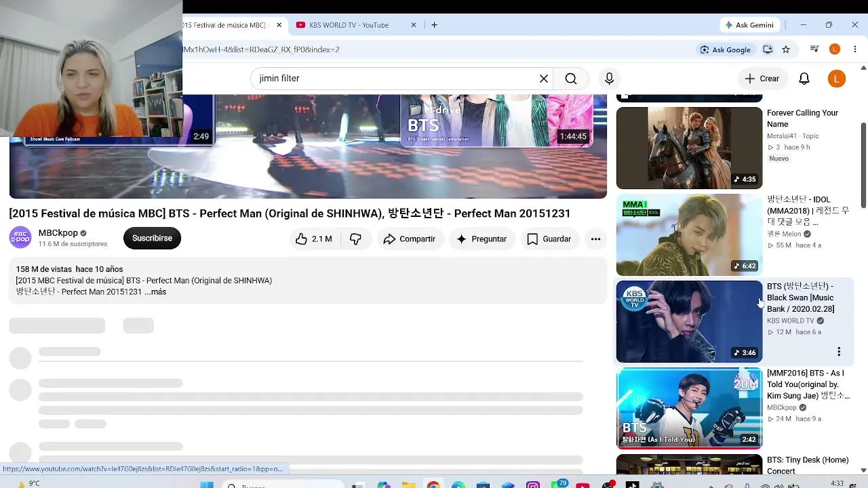Screen dimensions: 868x488
Task: Open the YouTube notifications bell
Action: [804, 79]
